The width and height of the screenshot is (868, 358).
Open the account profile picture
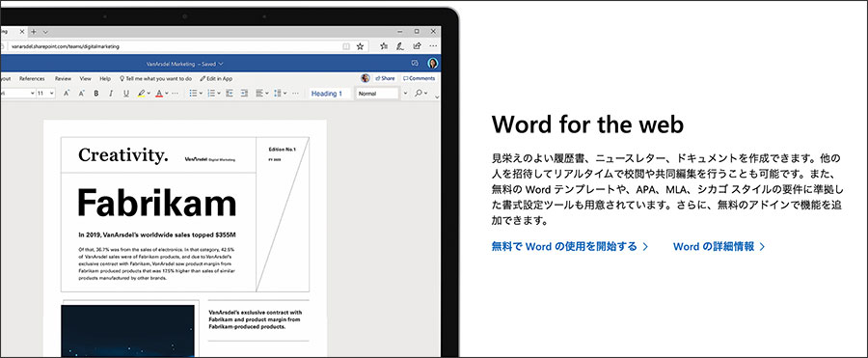(433, 63)
